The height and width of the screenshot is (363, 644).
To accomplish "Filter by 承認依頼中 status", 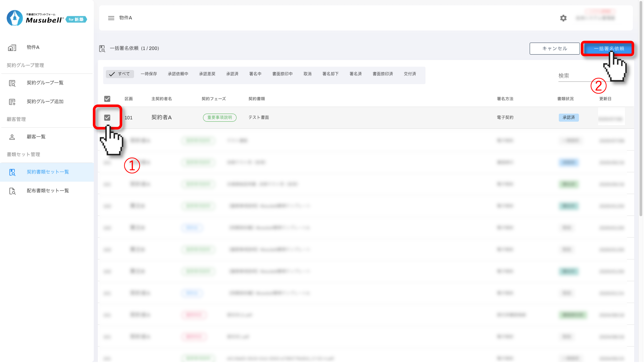I will click(178, 74).
